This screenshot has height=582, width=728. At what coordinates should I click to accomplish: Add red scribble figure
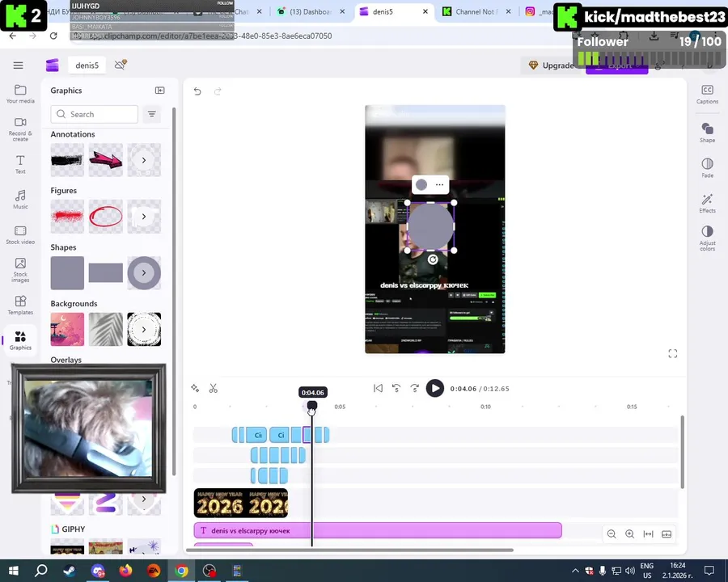point(67,217)
